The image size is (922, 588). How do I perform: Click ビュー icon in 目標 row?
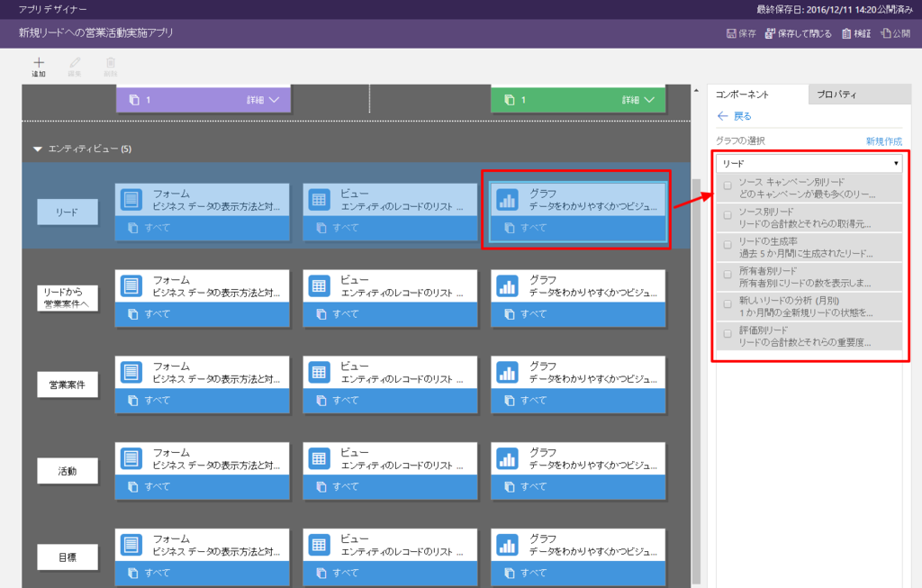click(x=320, y=545)
